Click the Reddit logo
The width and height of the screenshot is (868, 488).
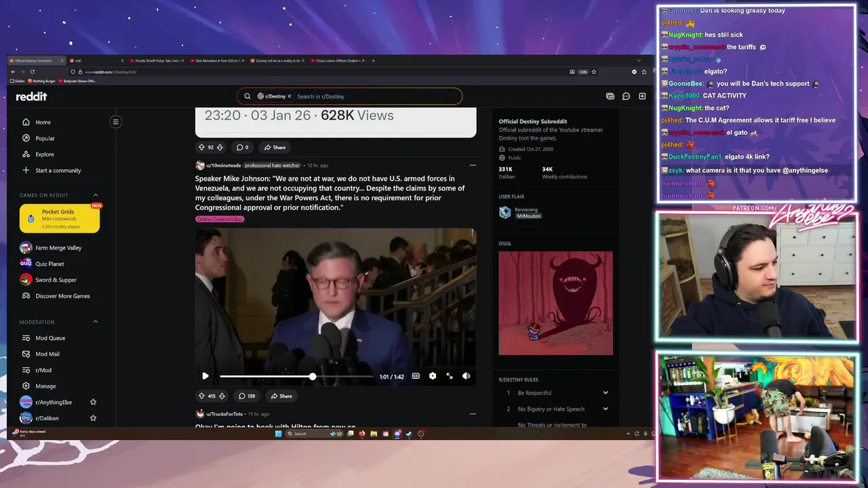(x=31, y=96)
